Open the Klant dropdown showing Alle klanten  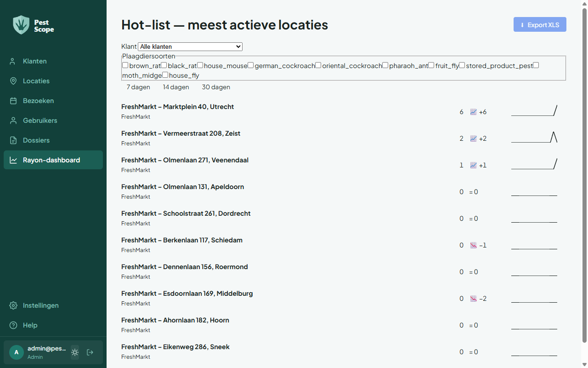pos(190,46)
